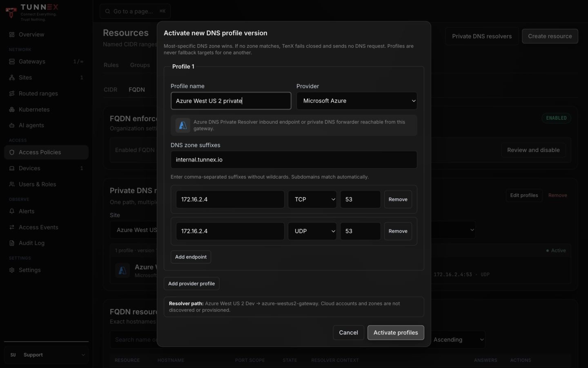Click the Azure icon in background profile row

pyautogui.click(x=122, y=270)
